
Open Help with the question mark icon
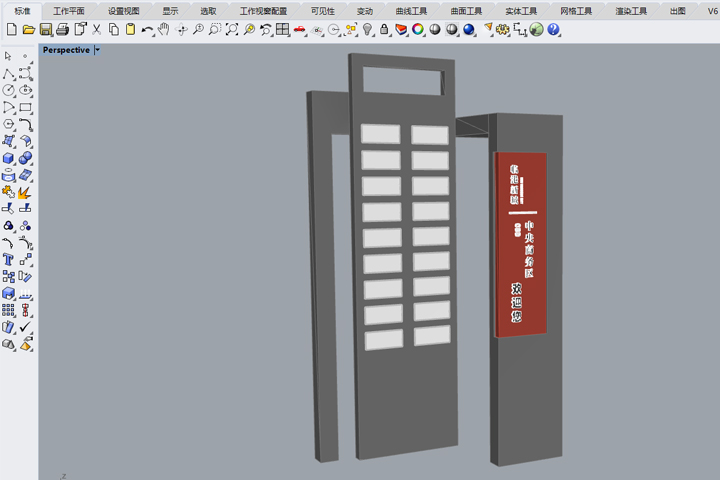[x=553, y=30]
